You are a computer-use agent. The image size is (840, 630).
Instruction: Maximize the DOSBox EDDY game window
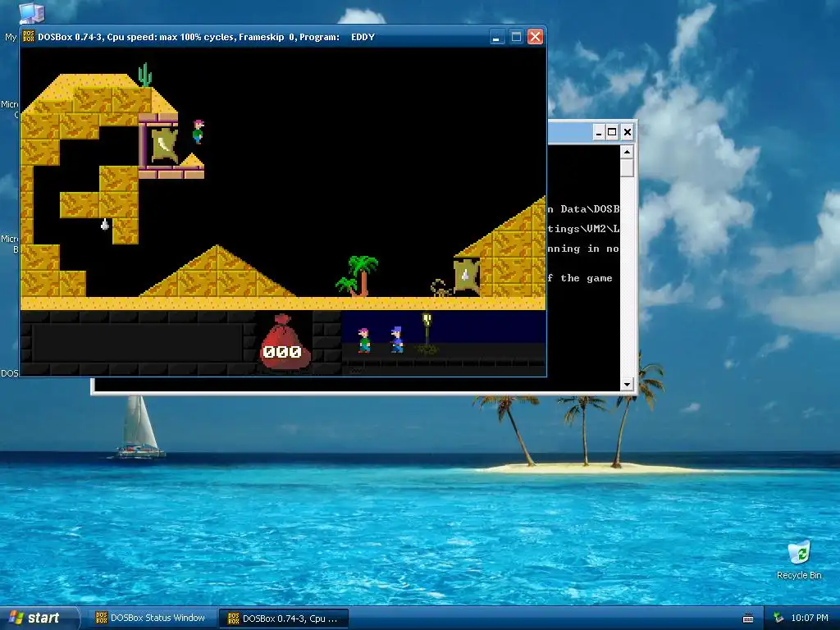pyautogui.click(x=516, y=37)
